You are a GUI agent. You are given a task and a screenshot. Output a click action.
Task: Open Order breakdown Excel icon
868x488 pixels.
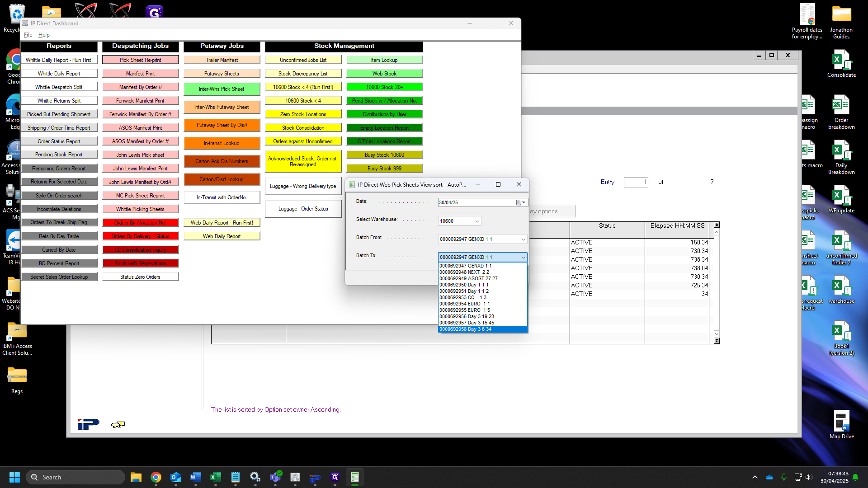click(x=841, y=112)
